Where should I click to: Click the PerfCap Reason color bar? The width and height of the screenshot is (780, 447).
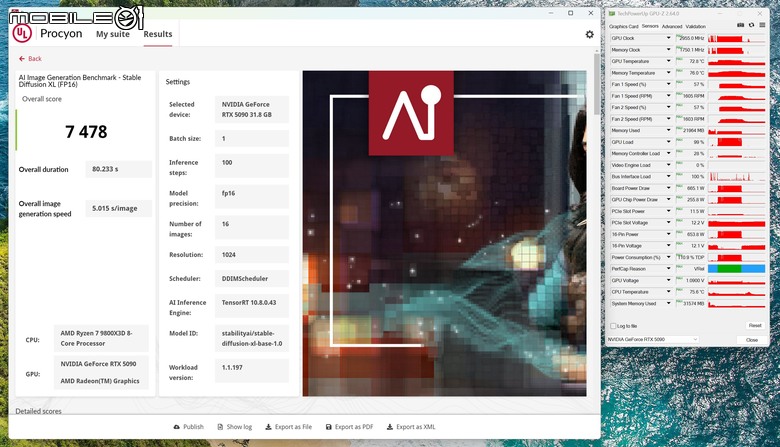click(x=737, y=268)
